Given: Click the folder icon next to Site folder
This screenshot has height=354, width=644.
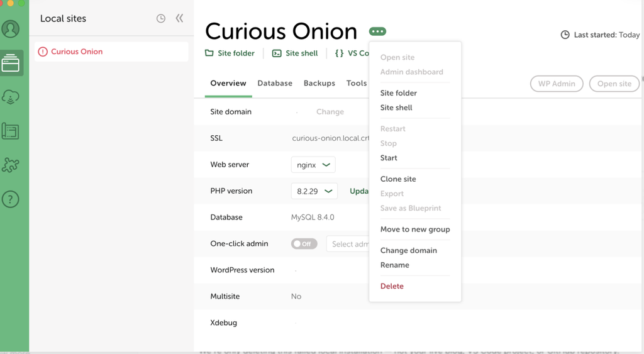Looking at the screenshot, I should point(209,53).
